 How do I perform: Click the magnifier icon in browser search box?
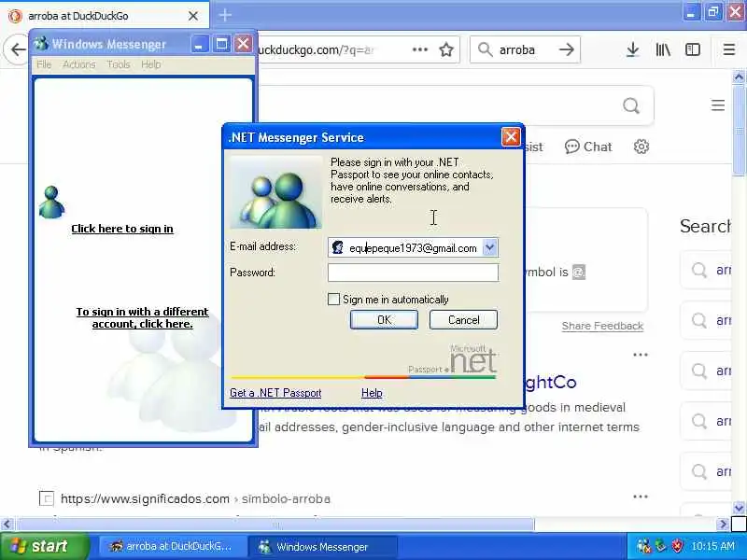pos(485,49)
